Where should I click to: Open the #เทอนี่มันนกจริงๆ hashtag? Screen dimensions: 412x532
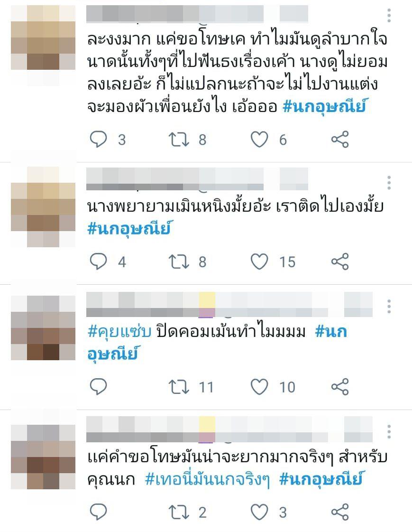[207, 479]
